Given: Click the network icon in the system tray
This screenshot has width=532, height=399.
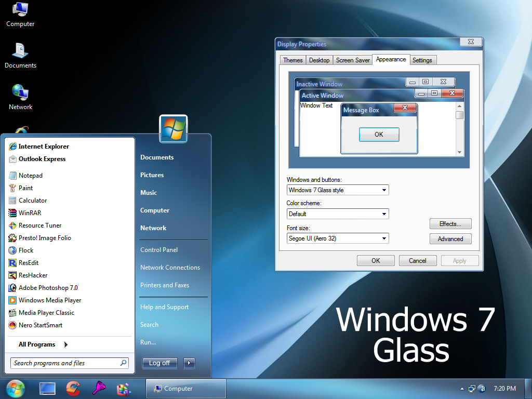Looking at the screenshot, I should pyautogui.click(x=472, y=388).
